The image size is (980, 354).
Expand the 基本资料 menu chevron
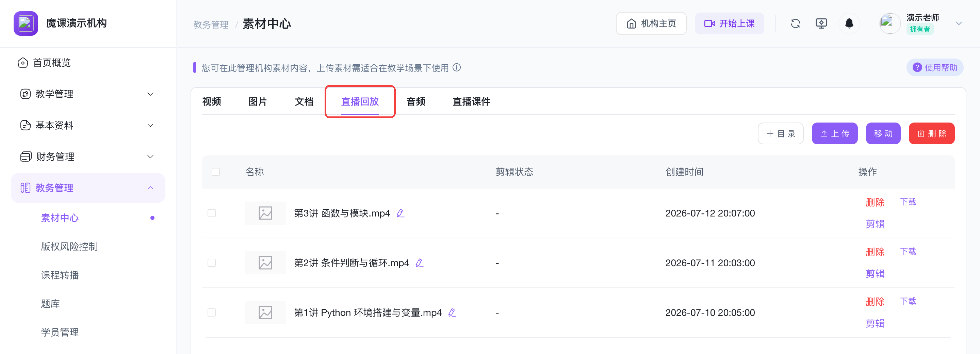coord(150,125)
